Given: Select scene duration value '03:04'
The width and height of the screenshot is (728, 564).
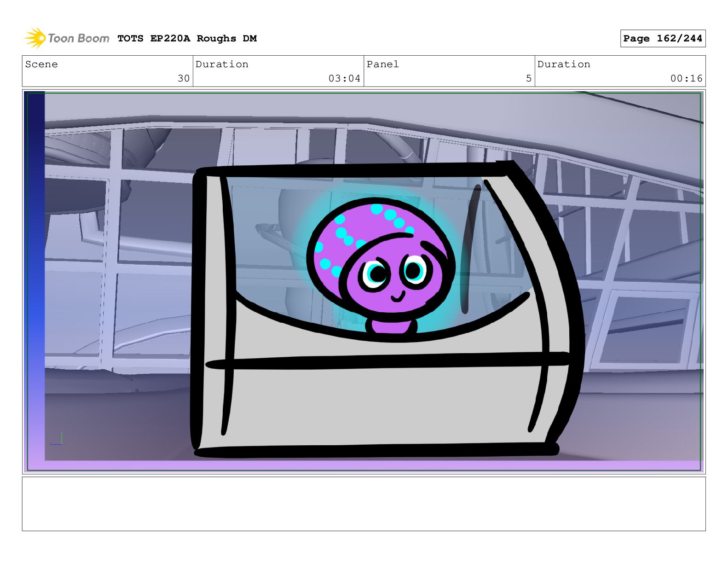Looking at the screenshot, I should 344,78.
